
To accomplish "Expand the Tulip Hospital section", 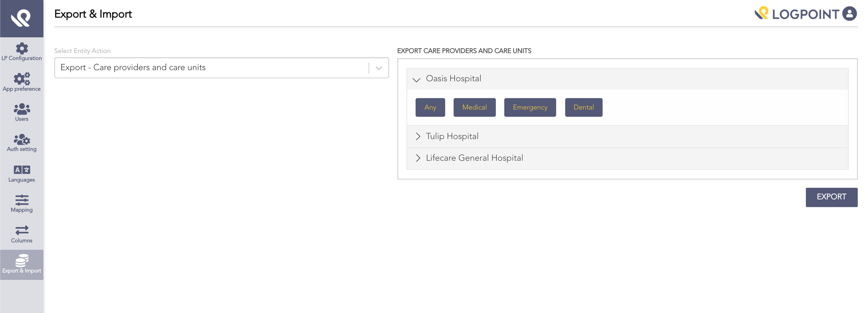I will click(418, 137).
